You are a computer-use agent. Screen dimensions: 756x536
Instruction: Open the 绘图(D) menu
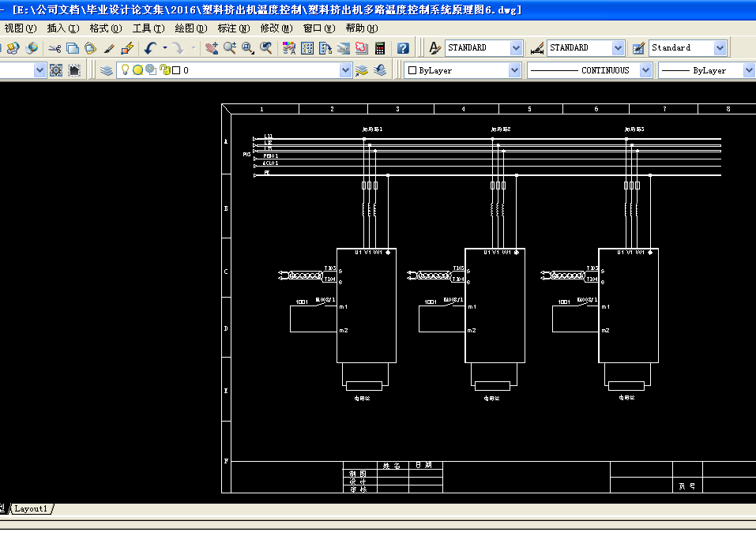tap(191, 28)
